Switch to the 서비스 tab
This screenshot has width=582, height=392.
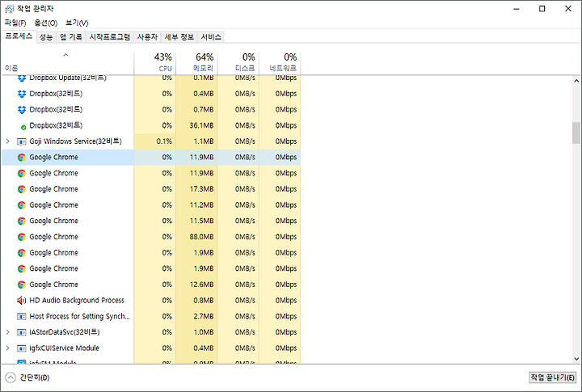coord(211,37)
